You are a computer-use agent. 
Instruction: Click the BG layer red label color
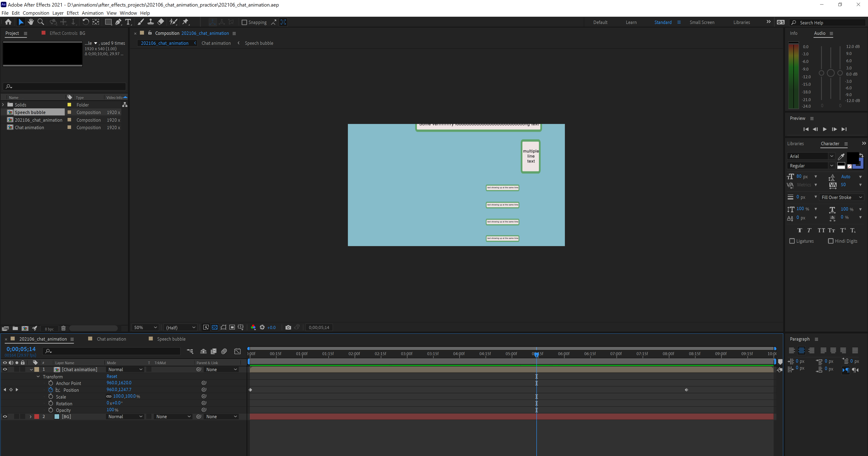(x=37, y=417)
